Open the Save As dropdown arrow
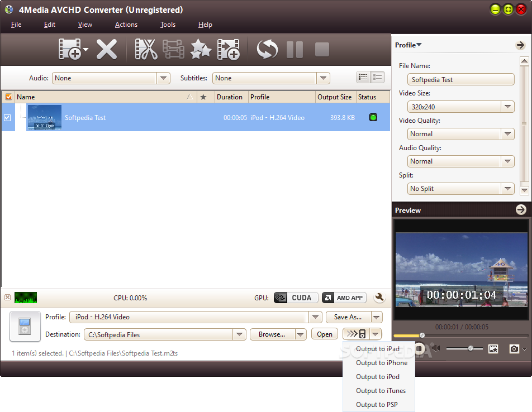The width and height of the screenshot is (532, 412). (377, 317)
